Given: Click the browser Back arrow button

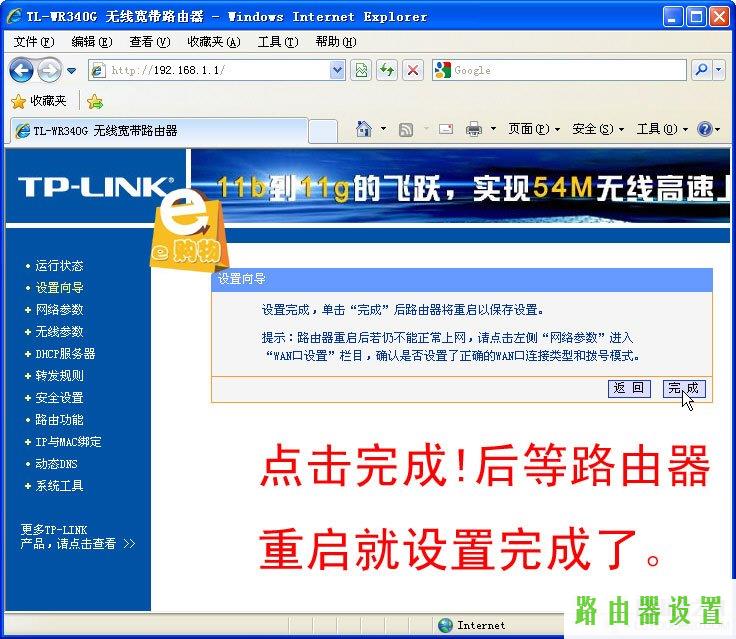Looking at the screenshot, I should pos(21,70).
